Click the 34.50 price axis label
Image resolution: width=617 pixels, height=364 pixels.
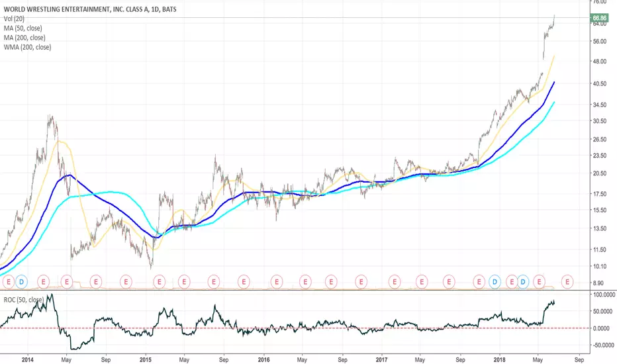(x=600, y=105)
